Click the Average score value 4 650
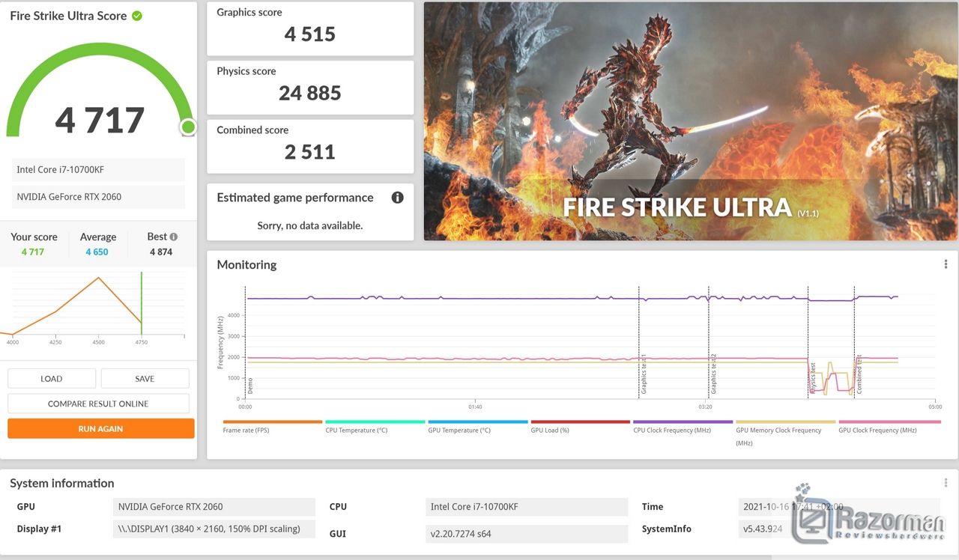959x560 pixels. pos(97,252)
